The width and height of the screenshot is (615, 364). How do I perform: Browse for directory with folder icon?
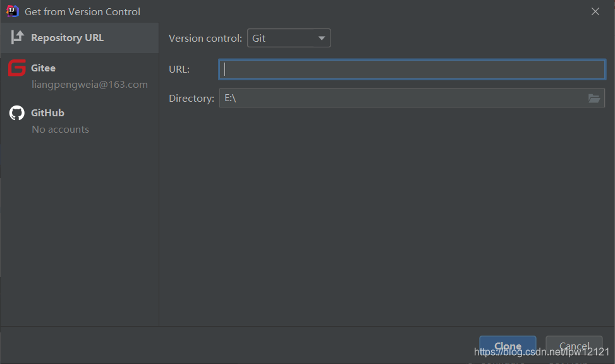pyautogui.click(x=594, y=98)
